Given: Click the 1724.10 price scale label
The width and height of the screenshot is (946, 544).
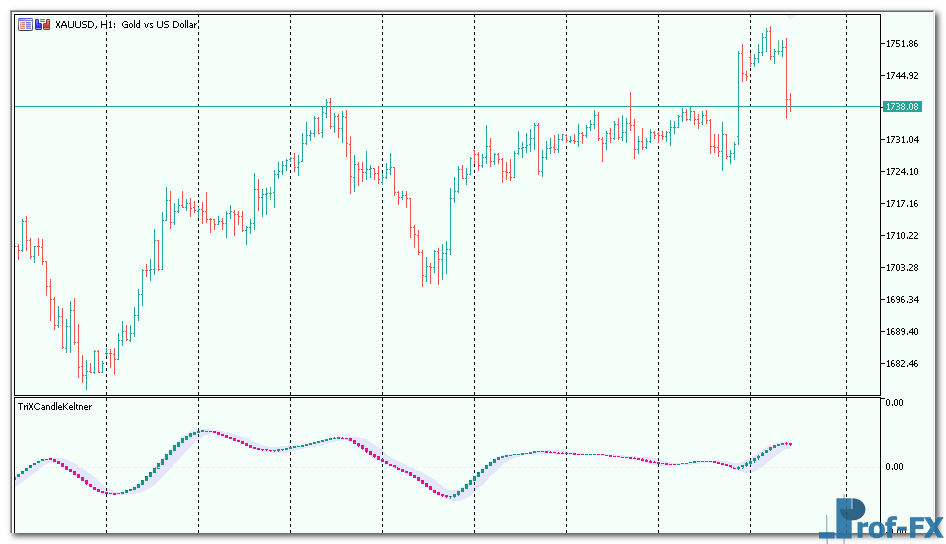Looking at the screenshot, I should (902, 172).
